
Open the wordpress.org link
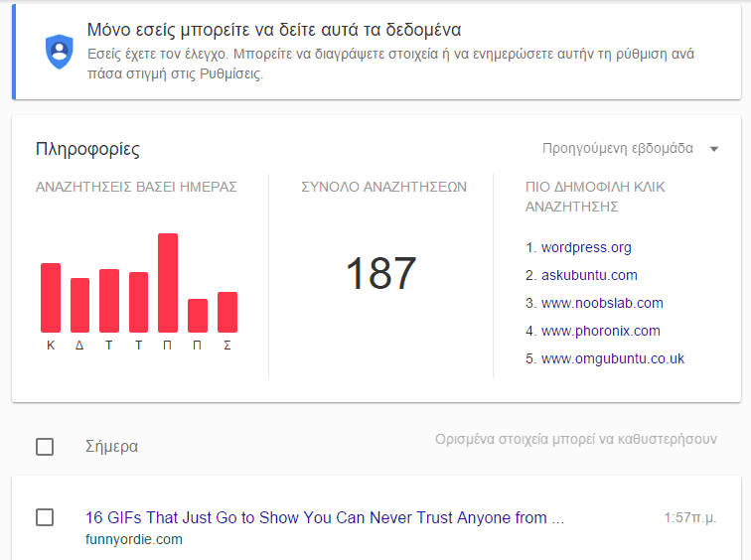coord(586,247)
